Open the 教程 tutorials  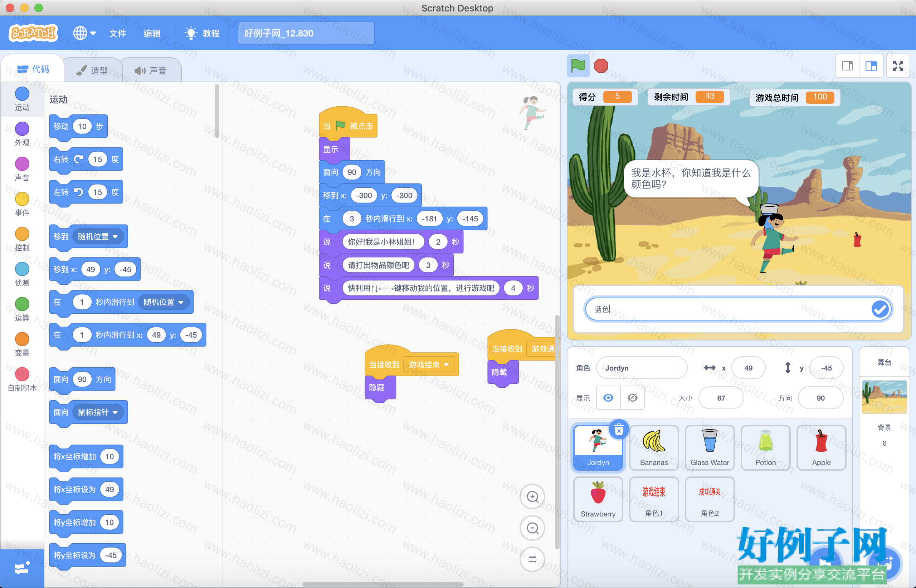click(x=202, y=33)
